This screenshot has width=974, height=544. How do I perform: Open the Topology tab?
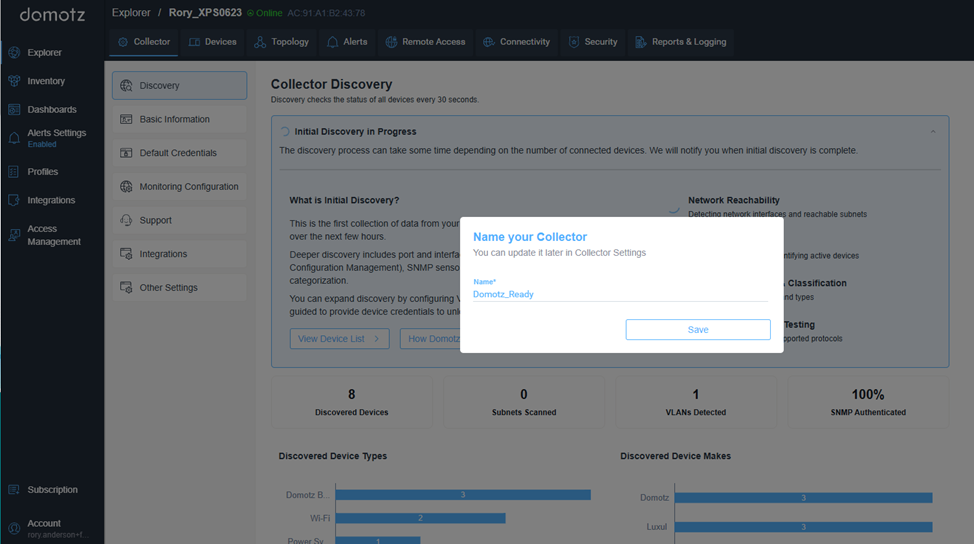(x=281, y=42)
